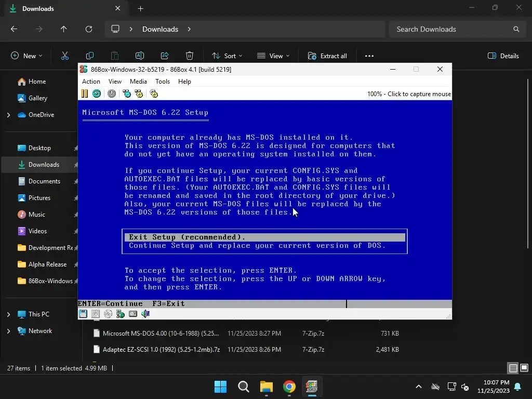Click the hard reset icon in 86Box toolbar

click(x=96, y=94)
